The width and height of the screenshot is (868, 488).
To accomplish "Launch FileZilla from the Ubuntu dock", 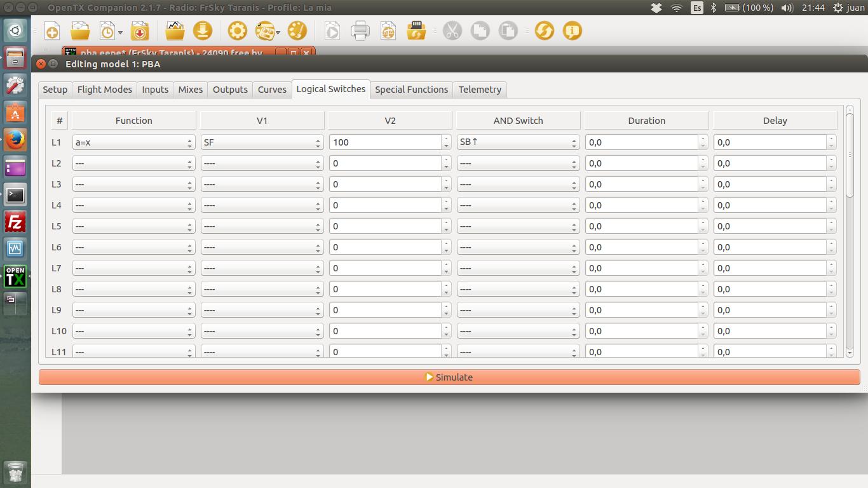I will click(x=15, y=222).
